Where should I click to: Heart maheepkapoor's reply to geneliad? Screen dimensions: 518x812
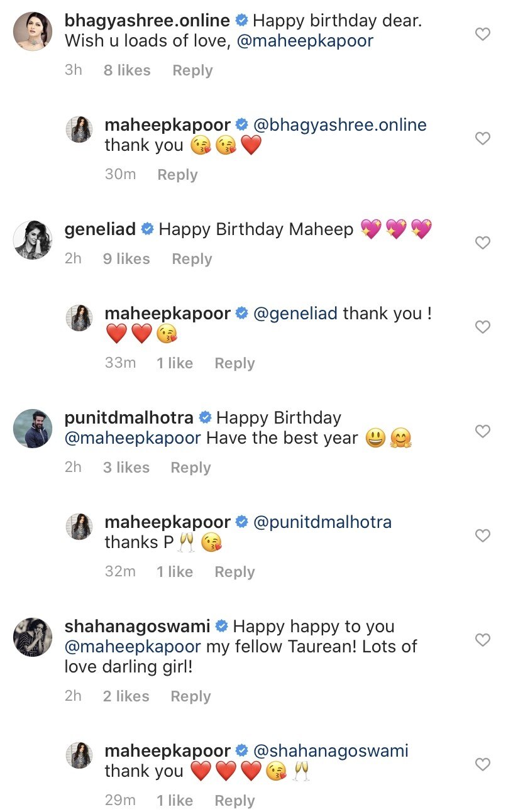point(482,327)
